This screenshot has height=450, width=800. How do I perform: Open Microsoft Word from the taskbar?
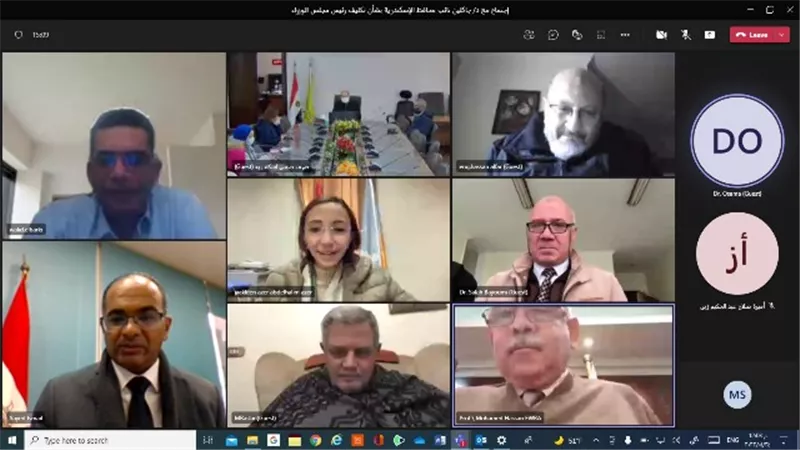coord(440,440)
